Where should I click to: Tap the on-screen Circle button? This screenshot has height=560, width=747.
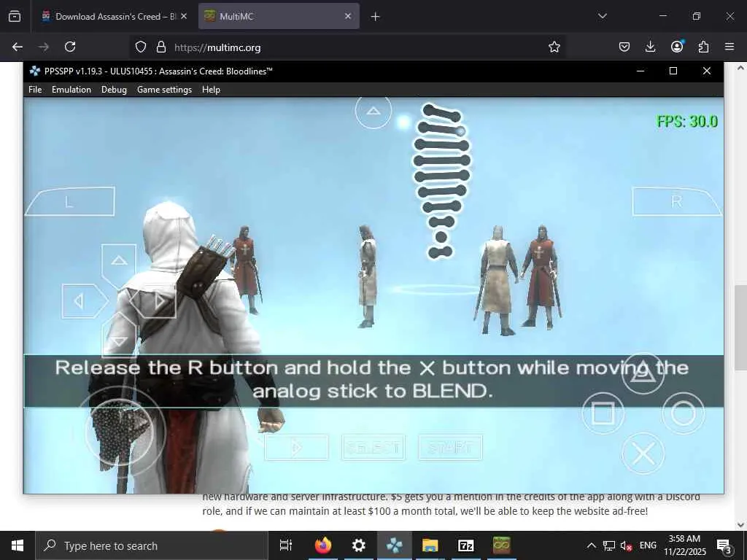tap(683, 413)
